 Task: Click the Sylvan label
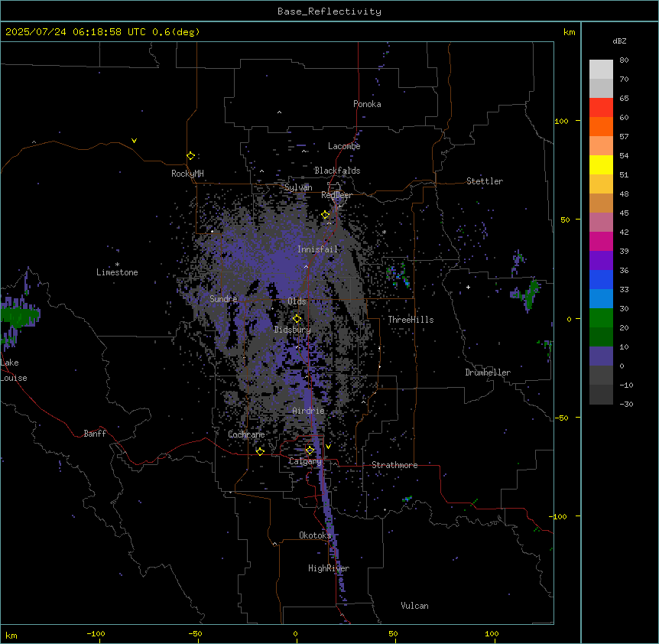pos(298,187)
